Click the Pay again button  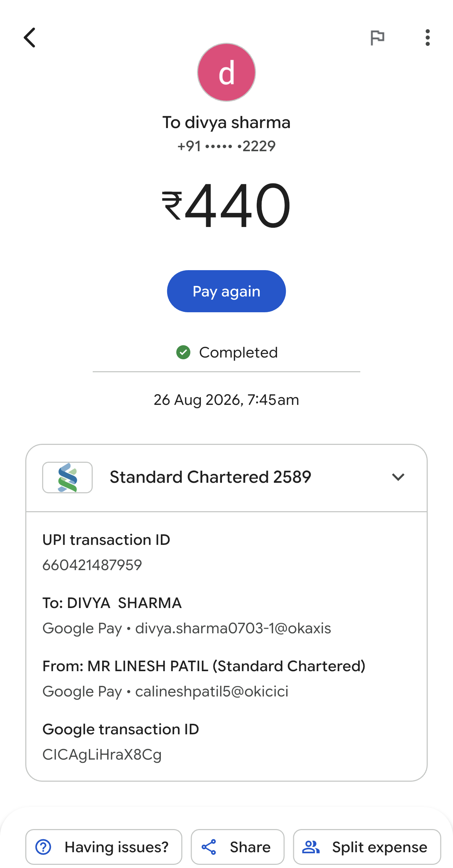(x=226, y=291)
